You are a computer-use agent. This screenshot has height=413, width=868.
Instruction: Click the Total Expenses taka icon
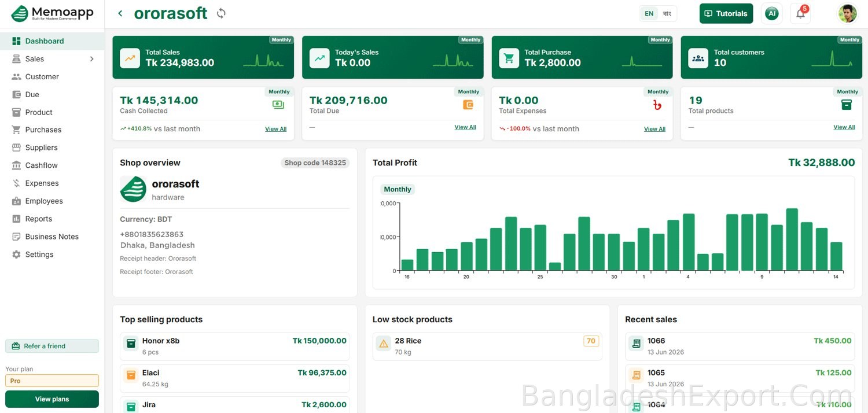657,105
